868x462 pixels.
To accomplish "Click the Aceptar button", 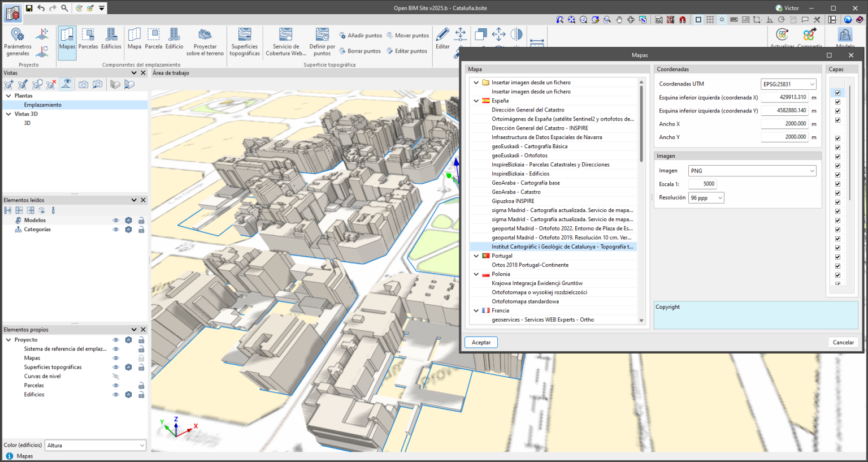I will (481, 343).
